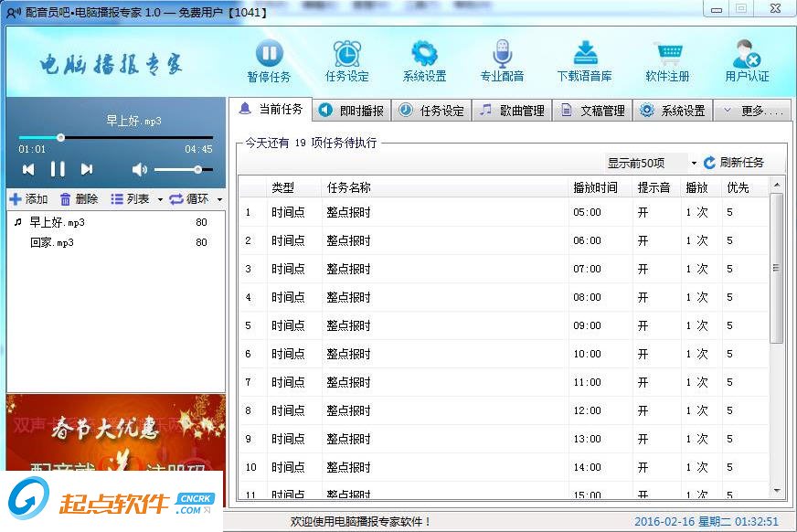
Task: Switch to the 歌曲管理 tab
Action: tap(512, 111)
